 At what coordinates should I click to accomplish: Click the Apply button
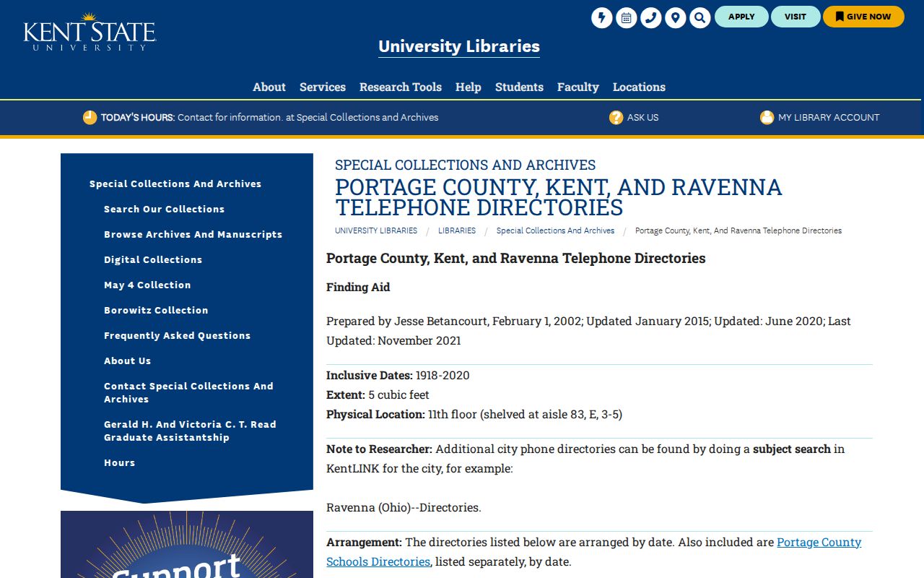(741, 17)
